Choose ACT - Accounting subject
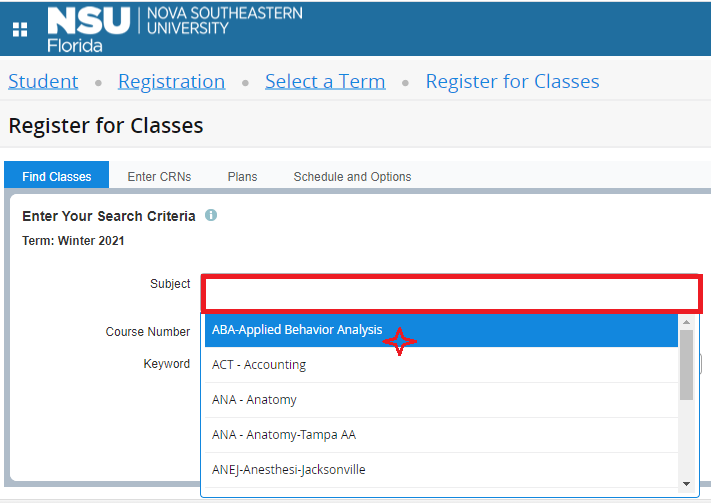Screen dimensions: 711x503 [x=441, y=365]
